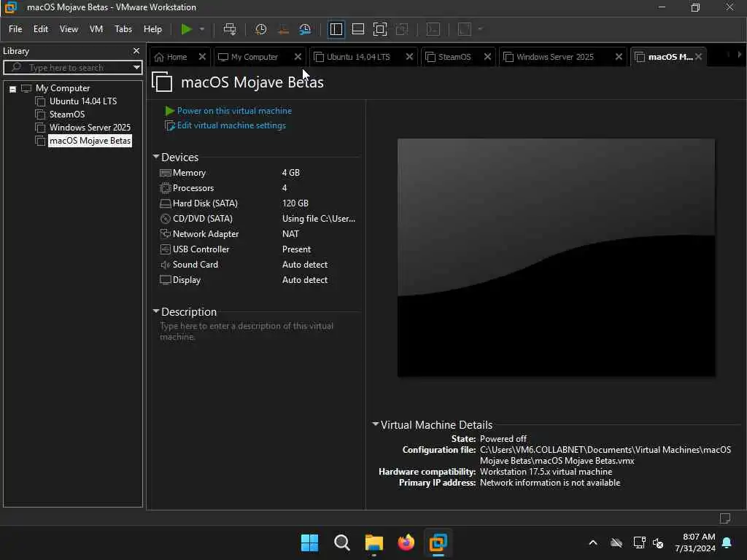The image size is (747, 560).
Task: Click the stretch guest toolbar icon
Action: pos(465,29)
